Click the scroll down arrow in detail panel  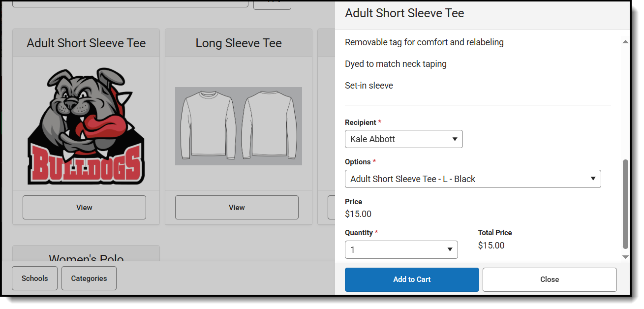point(625,257)
